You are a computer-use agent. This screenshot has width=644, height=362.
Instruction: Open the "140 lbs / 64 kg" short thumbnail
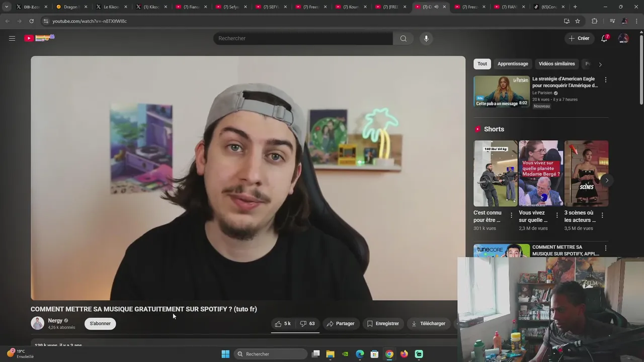click(x=495, y=173)
